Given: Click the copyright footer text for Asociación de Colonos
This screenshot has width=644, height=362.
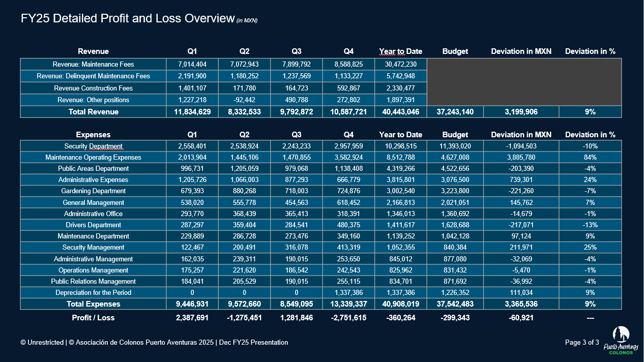Looking at the screenshot, I should click(x=154, y=343).
